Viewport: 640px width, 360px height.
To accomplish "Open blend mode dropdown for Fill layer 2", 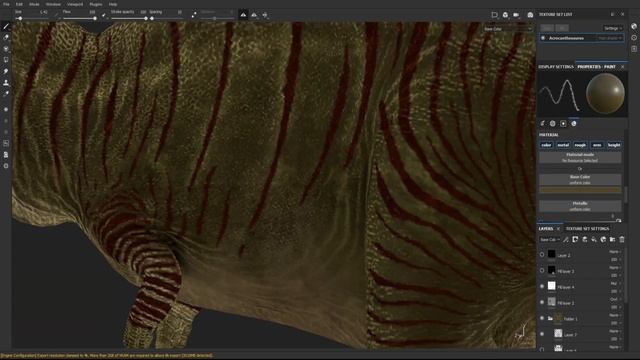I will [x=615, y=300].
